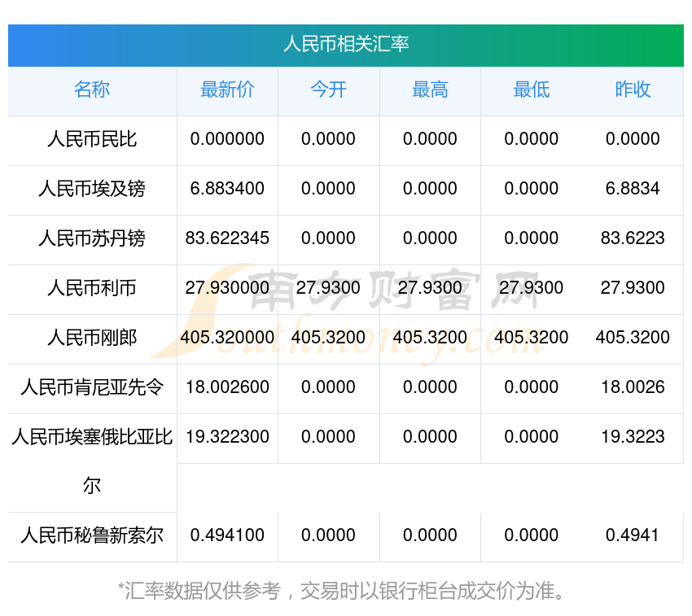The width and height of the screenshot is (692, 616).
Task: Click previous close 0.4941
Action: pos(633,535)
